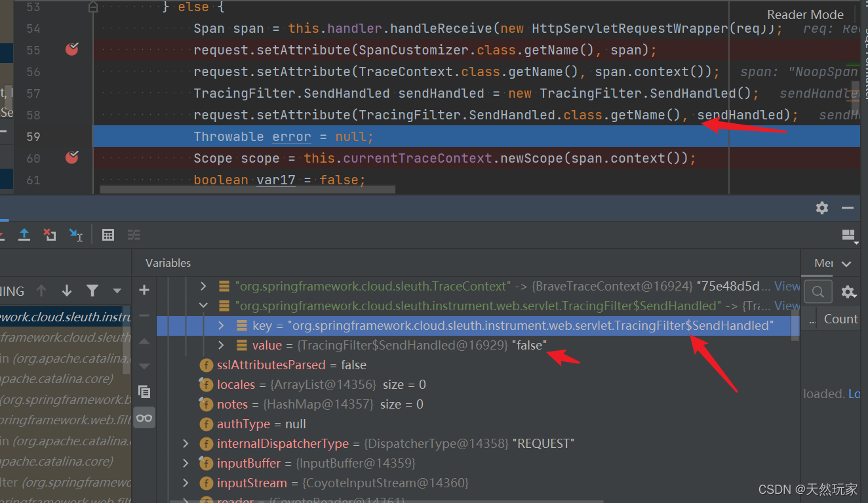The image size is (868, 503).
Task: Expand the value node
Action: (221, 345)
